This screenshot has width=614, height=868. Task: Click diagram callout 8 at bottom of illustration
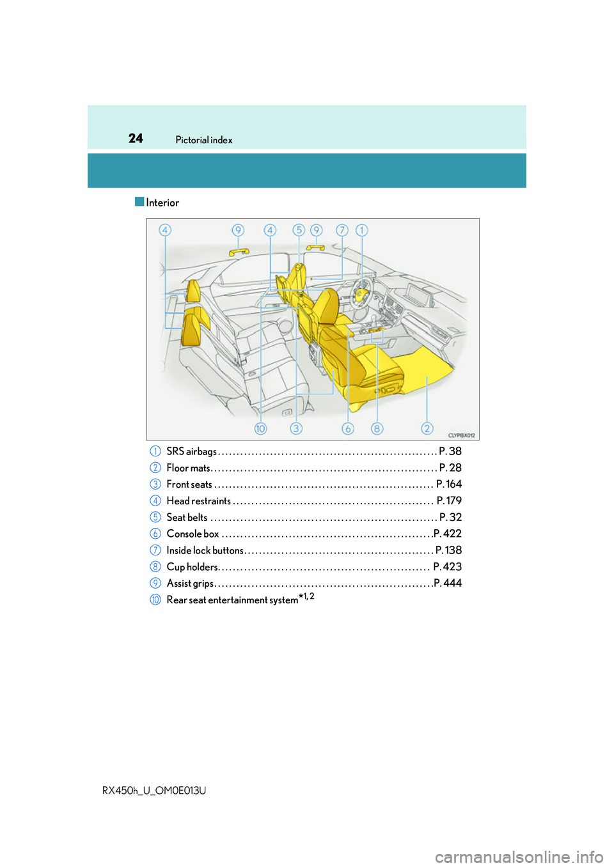tap(377, 428)
